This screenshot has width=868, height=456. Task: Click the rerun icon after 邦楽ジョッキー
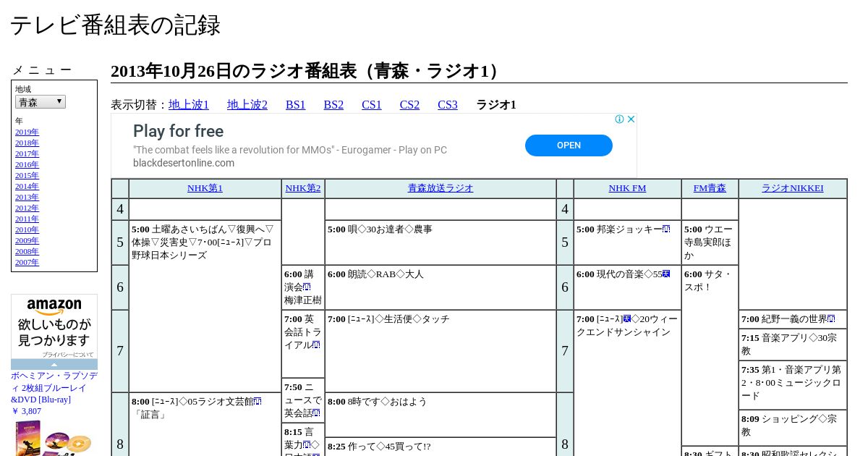click(666, 229)
